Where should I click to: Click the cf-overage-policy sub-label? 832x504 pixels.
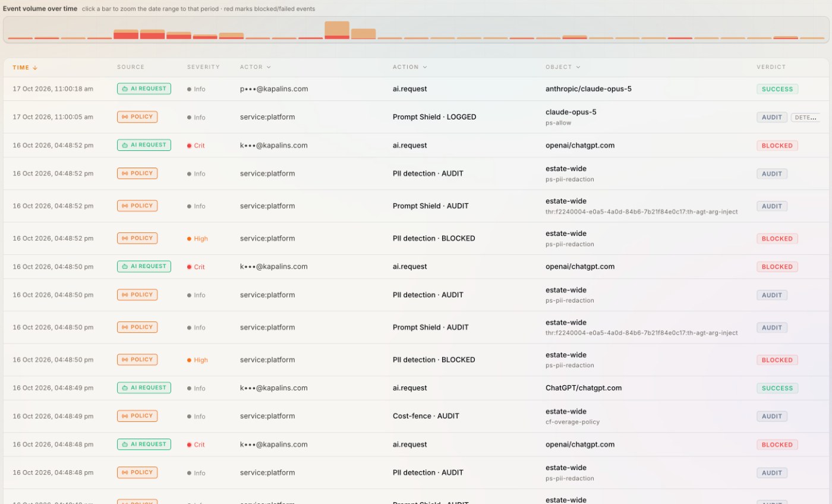tap(572, 422)
